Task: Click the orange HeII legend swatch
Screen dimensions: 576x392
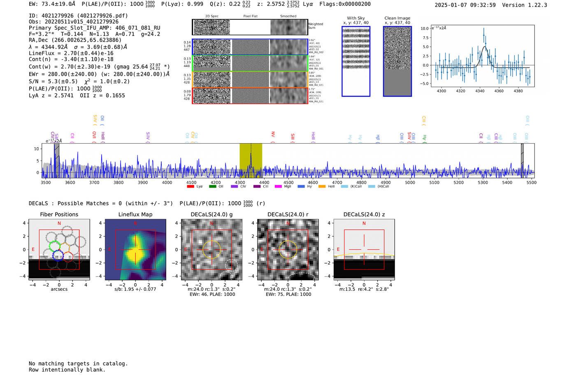Action: [322, 186]
